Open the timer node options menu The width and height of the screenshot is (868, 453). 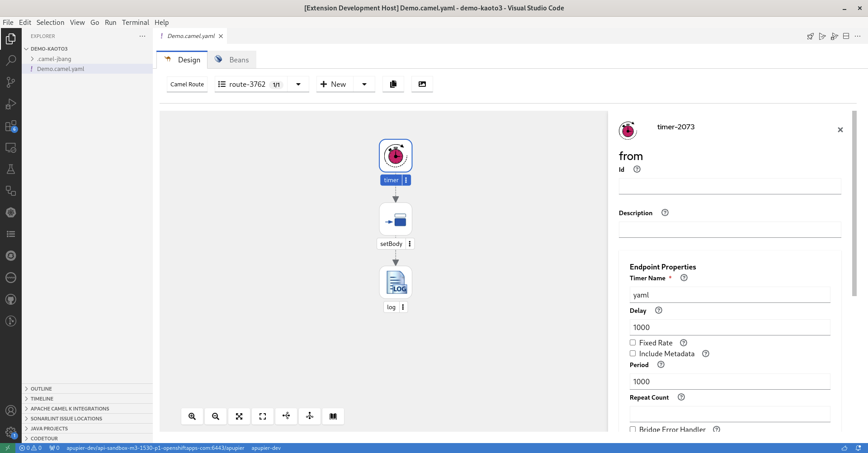click(x=406, y=180)
